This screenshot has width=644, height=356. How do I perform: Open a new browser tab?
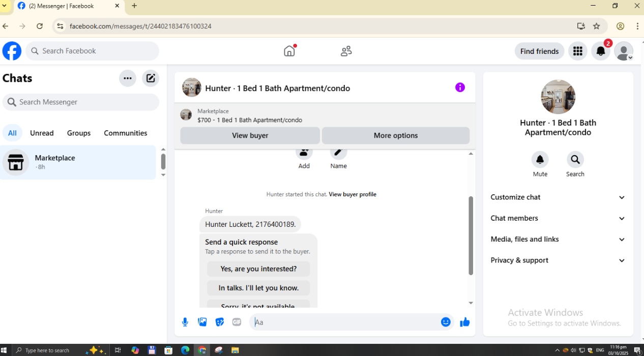coord(134,6)
